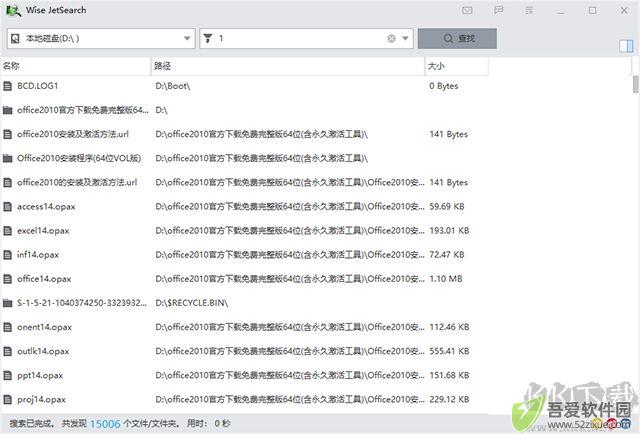The height and width of the screenshot is (434, 640).
Task: Select the inf14.opax file name
Action: [x=38, y=255]
